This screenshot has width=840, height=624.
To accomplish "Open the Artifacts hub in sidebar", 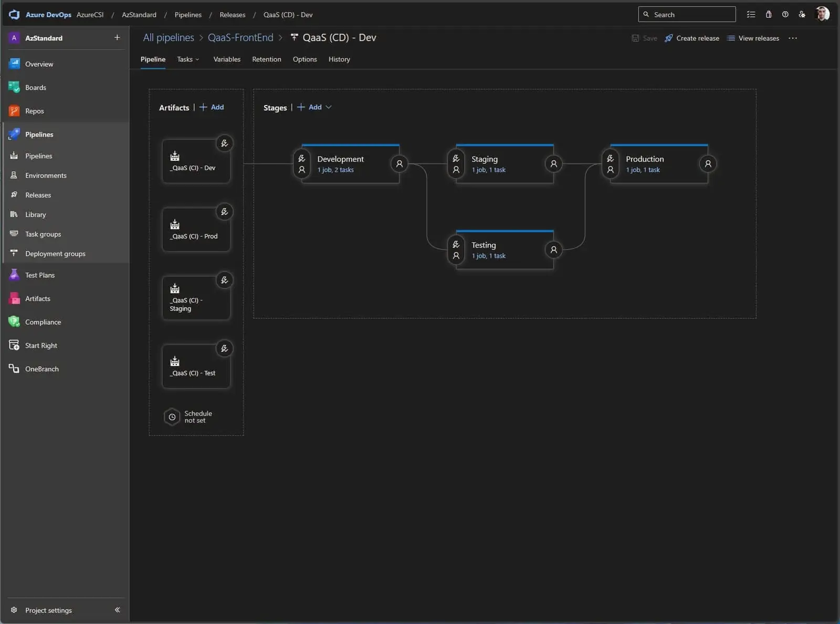I will click(x=38, y=299).
